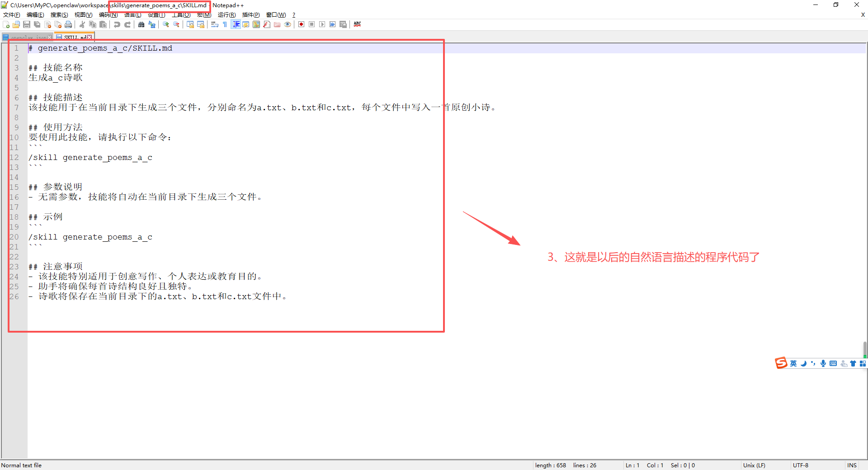Toggle the monitoring eye icon
This screenshot has width=868, height=470.
tap(288, 24)
